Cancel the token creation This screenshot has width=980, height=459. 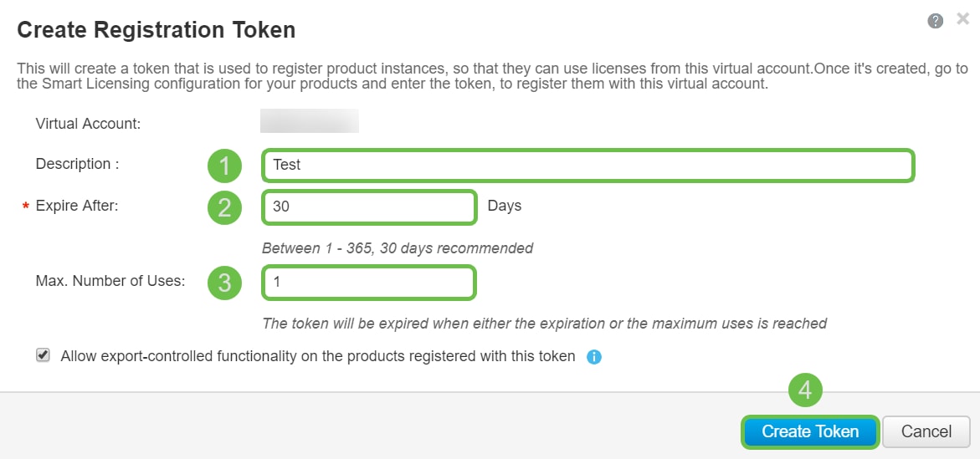(x=926, y=432)
